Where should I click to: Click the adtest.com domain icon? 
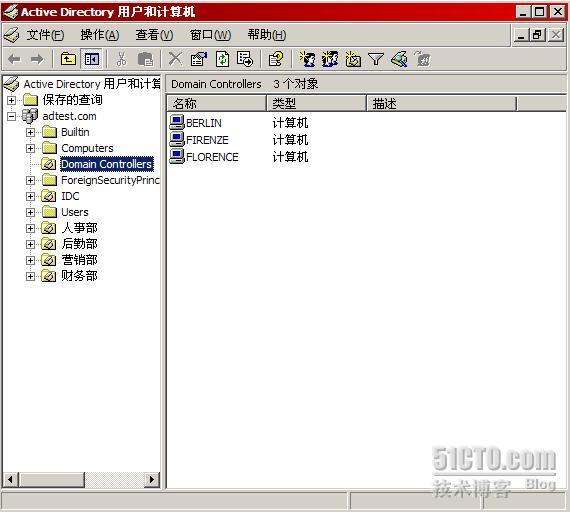tap(30, 116)
